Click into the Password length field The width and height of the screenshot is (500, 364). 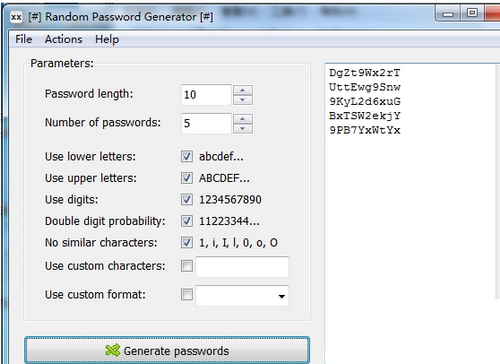pos(206,95)
